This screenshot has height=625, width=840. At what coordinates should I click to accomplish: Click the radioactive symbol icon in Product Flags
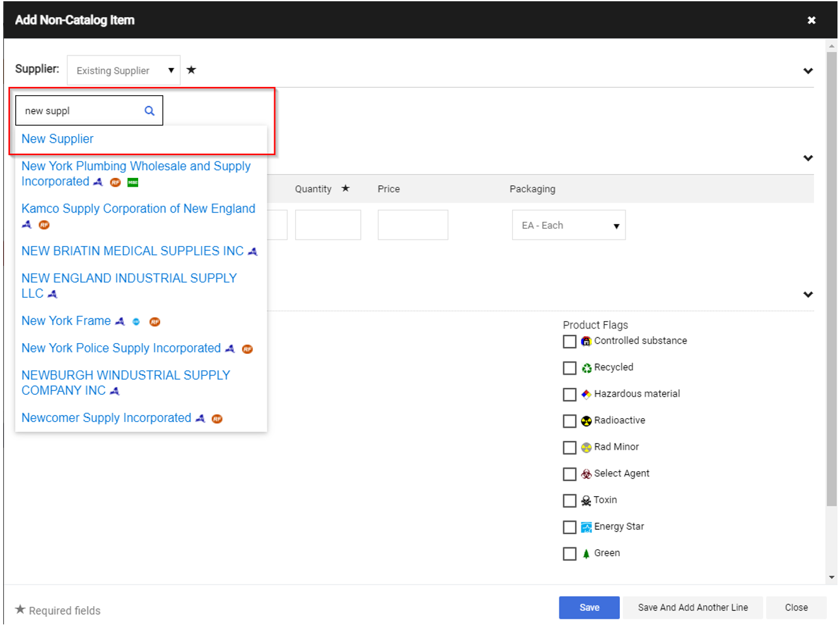pyautogui.click(x=586, y=421)
